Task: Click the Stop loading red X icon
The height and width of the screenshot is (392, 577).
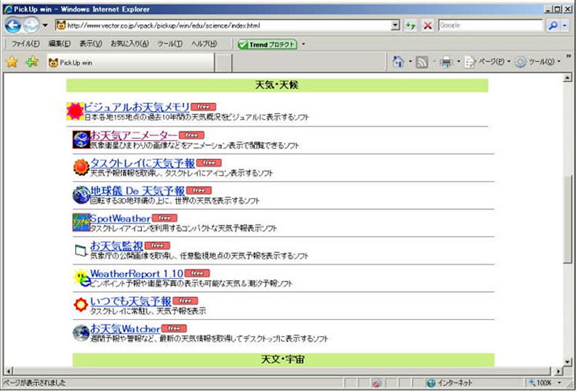Action: (427, 26)
